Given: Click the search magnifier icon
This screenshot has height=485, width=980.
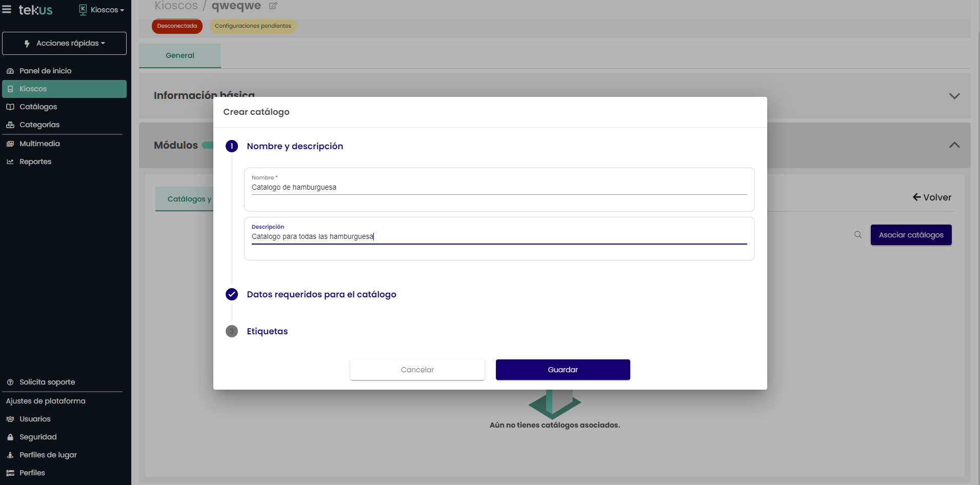Looking at the screenshot, I should pyautogui.click(x=857, y=235).
